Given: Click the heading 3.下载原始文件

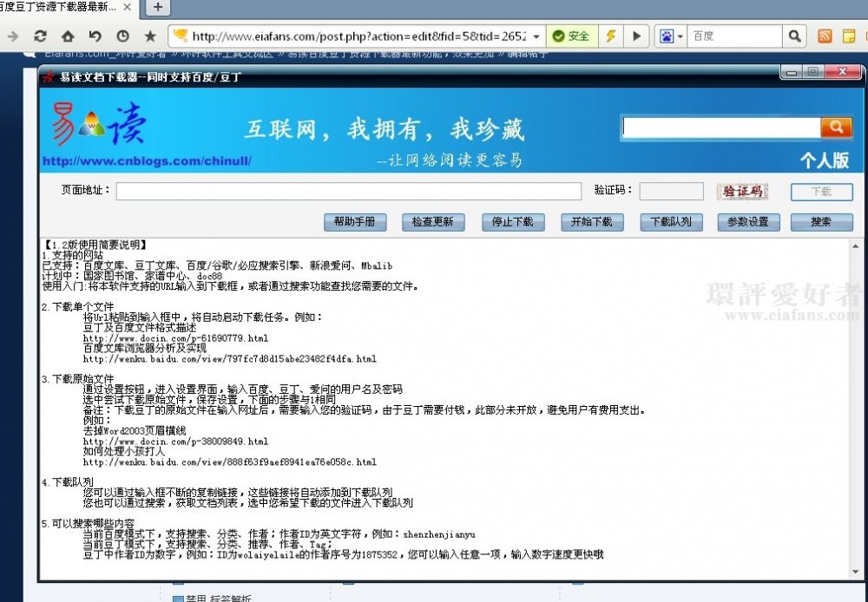Looking at the screenshot, I should [77, 379].
